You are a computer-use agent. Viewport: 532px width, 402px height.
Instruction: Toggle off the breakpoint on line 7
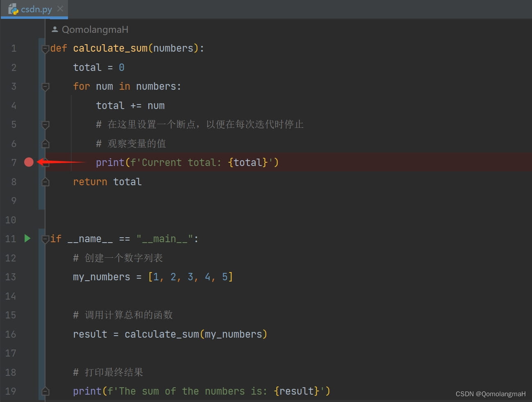click(29, 162)
